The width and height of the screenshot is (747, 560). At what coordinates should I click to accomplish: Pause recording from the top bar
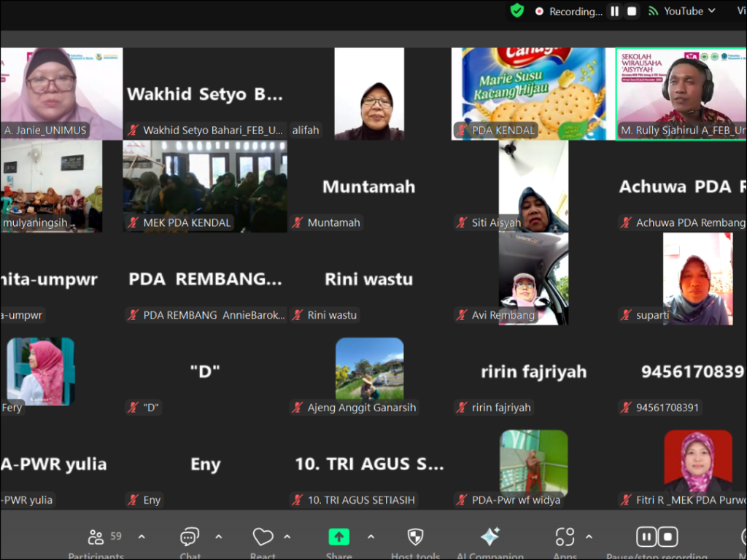(615, 11)
